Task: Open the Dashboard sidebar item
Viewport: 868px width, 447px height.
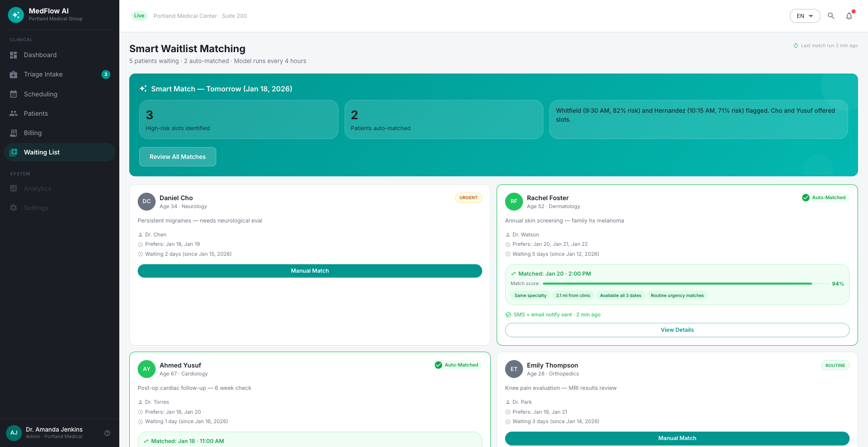Action: coord(60,55)
